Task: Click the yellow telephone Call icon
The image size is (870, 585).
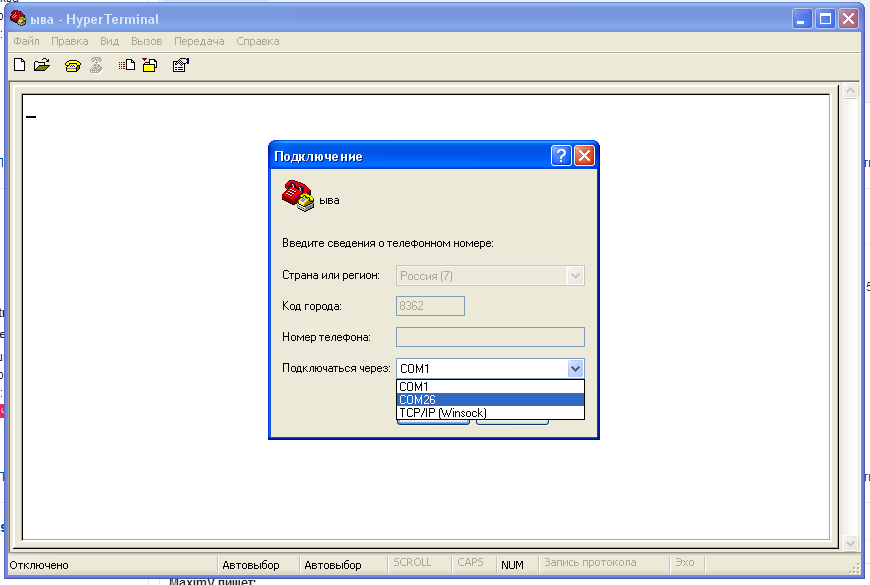Action: (x=72, y=66)
